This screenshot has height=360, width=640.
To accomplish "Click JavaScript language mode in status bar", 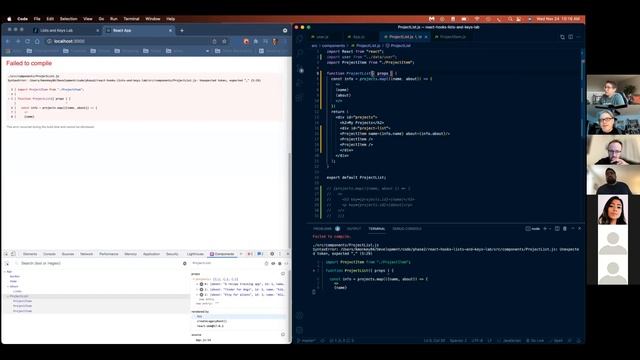I will 512,340.
